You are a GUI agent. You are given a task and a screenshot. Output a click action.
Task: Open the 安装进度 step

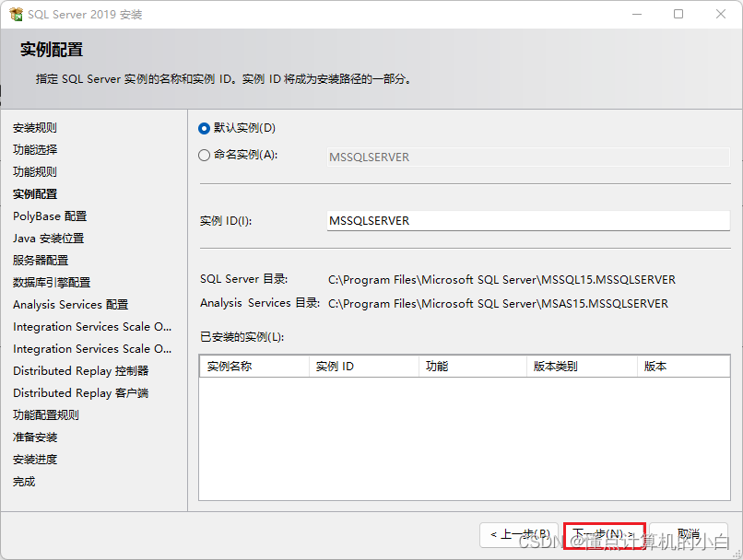click(x=35, y=460)
